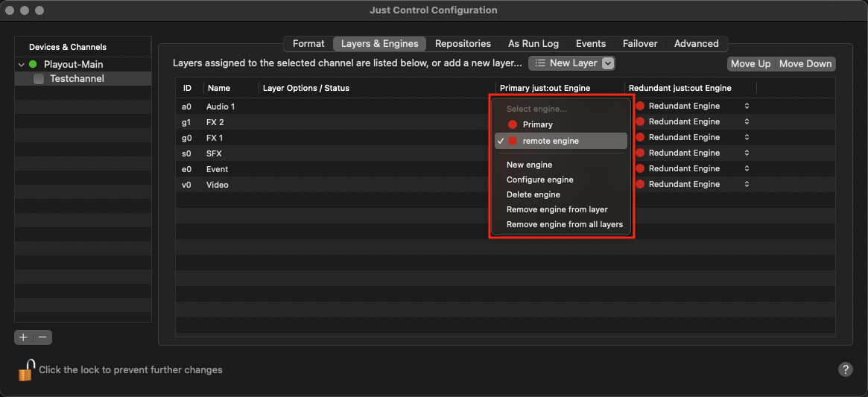Choose New engine menu entry
The image size is (868, 397).
click(561, 165)
